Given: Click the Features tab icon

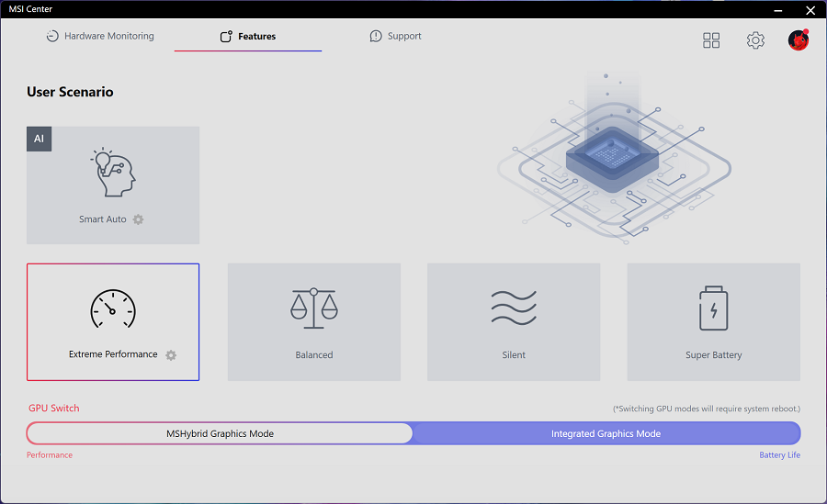Looking at the screenshot, I should 226,36.
